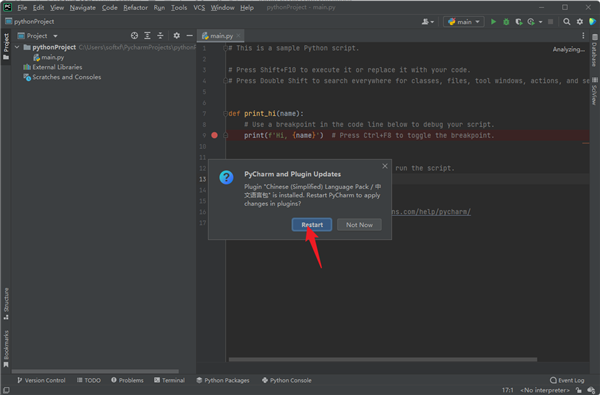Viewport: 600px width, 395px height.
Task: Open the View menu
Action: (57, 8)
